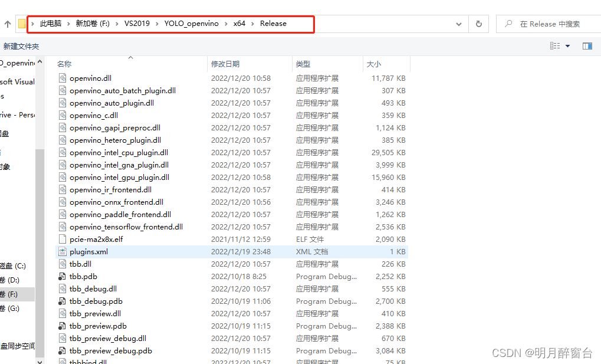Click the navigation pane vertical scrollbar

click(40, 206)
